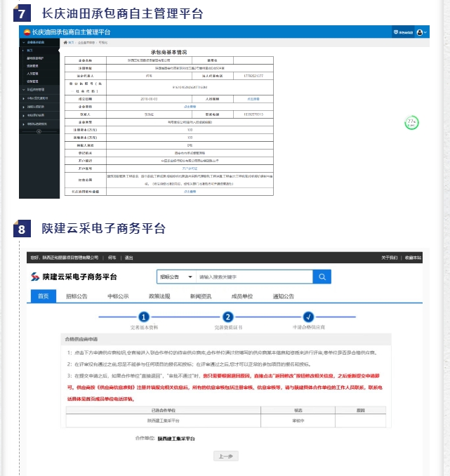Open the 招标公告 search category dropdown

pos(176,277)
